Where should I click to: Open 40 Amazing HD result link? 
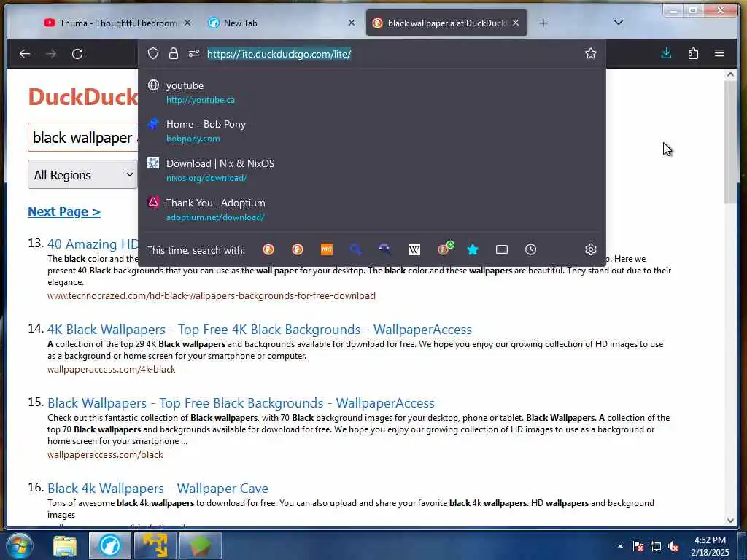tap(93, 244)
